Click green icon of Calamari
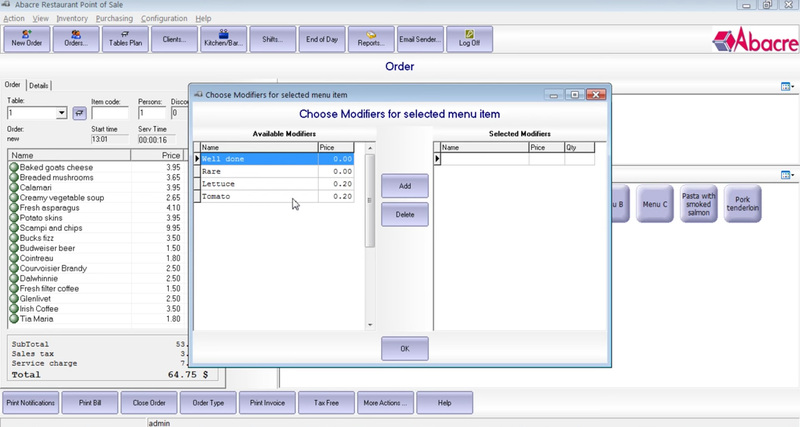The height and width of the screenshot is (427, 800). [x=14, y=187]
